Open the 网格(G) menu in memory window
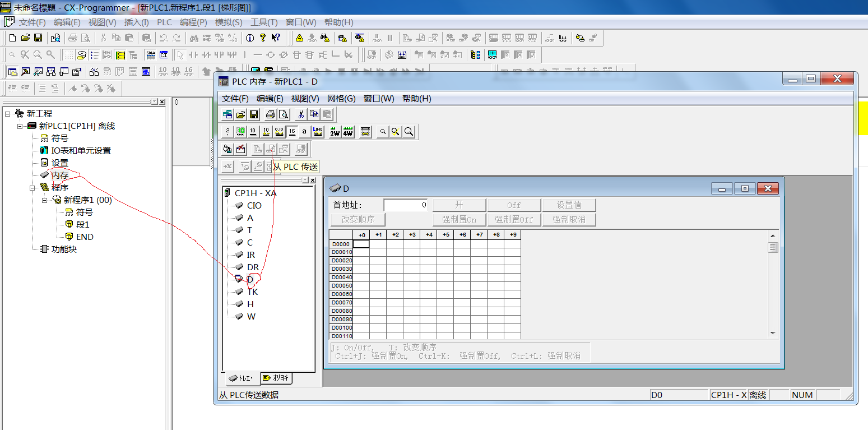The width and height of the screenshot is (868, 430). (341, 99)
